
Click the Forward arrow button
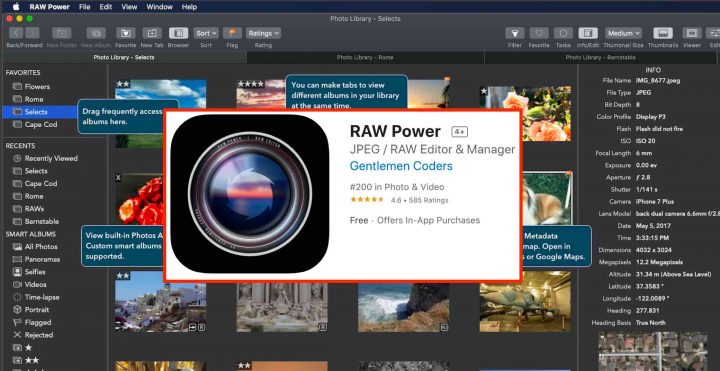pos(32,33)
